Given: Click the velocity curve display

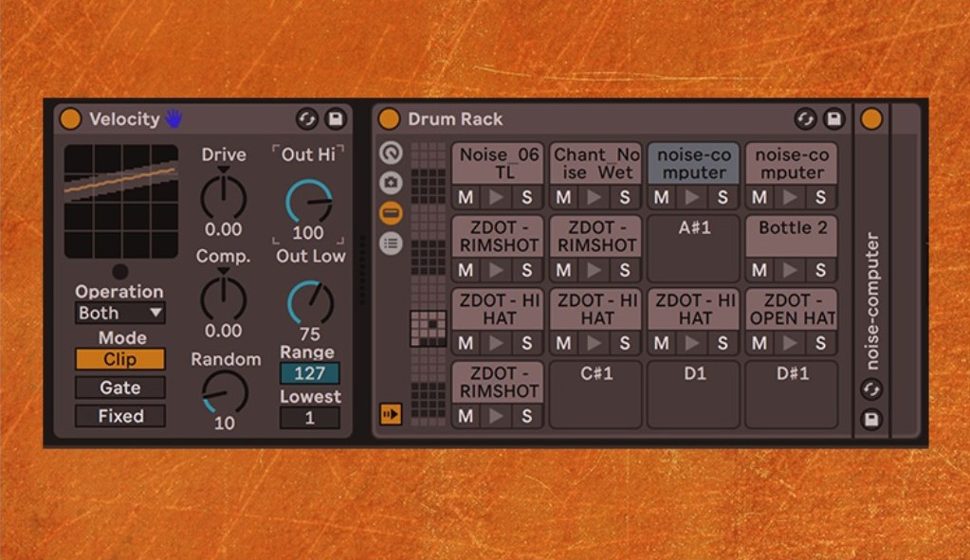Looking at the screenshot, I should 121,202.
